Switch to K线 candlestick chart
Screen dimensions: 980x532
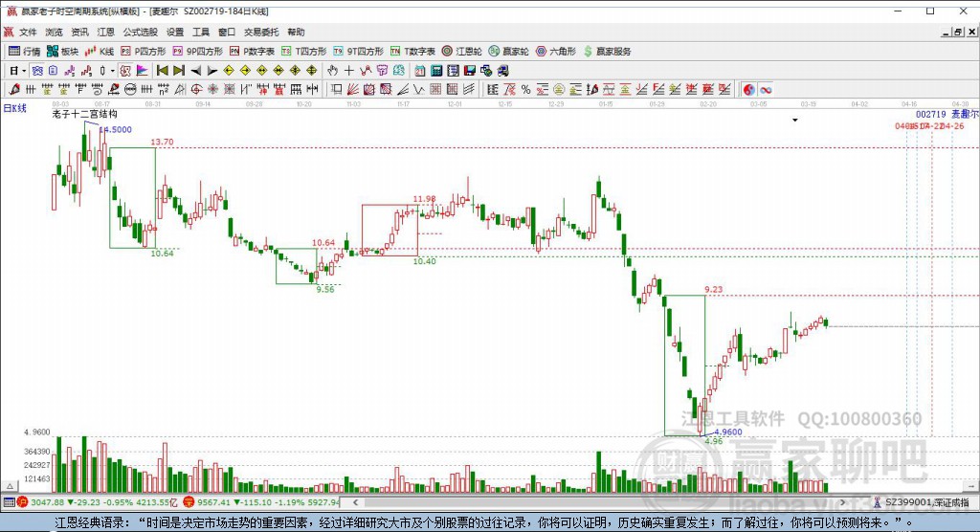(x=100, y=52)
